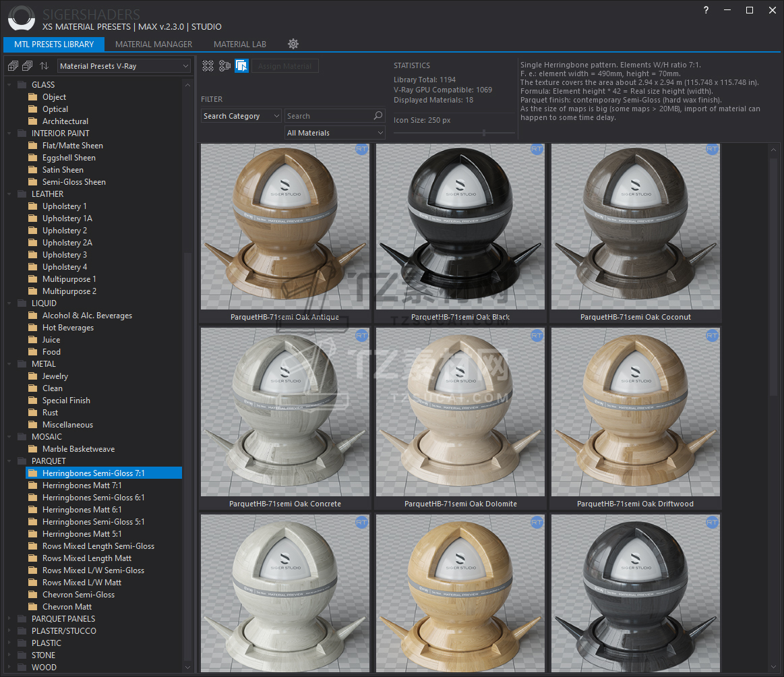The height and width of the screenshot is (677, 784).
Task: Click the expand all categories icon
Action: pos(13,66)
